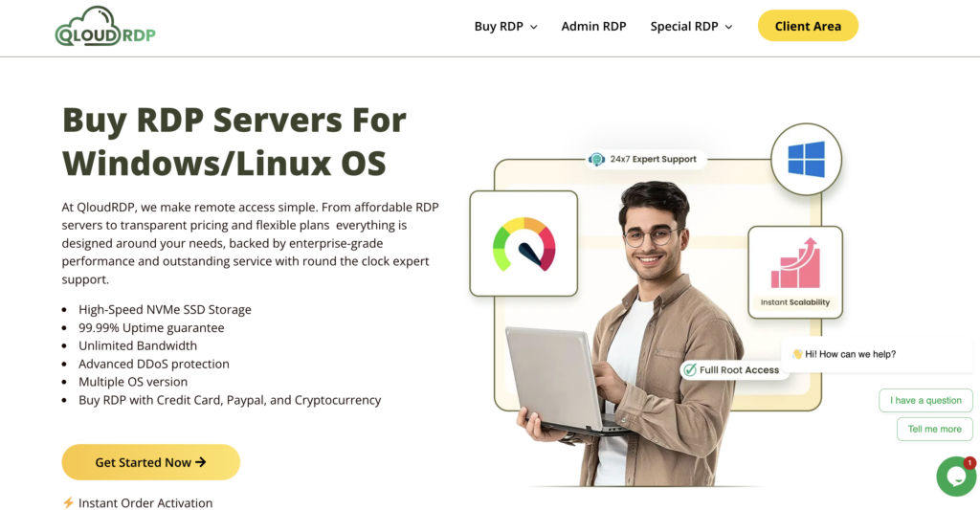Expand the Buy RDP dropdown chevron

[x=534, y=27]
